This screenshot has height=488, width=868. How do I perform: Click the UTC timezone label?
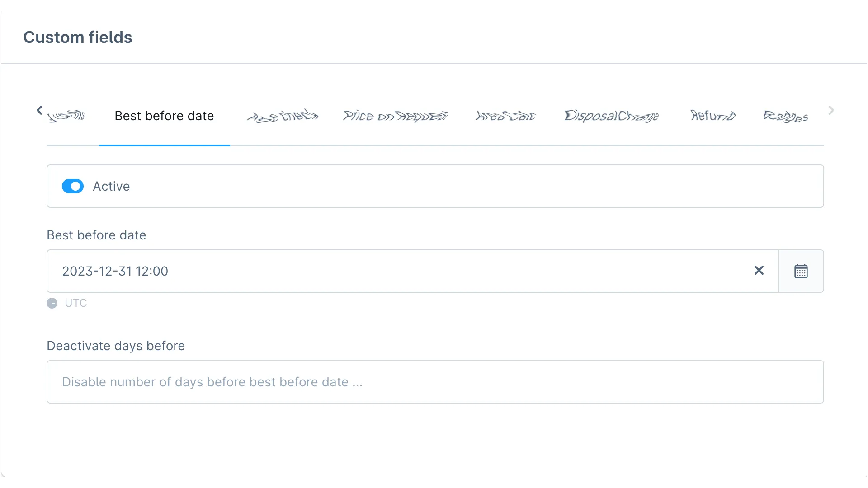click(x=76, y=303)
